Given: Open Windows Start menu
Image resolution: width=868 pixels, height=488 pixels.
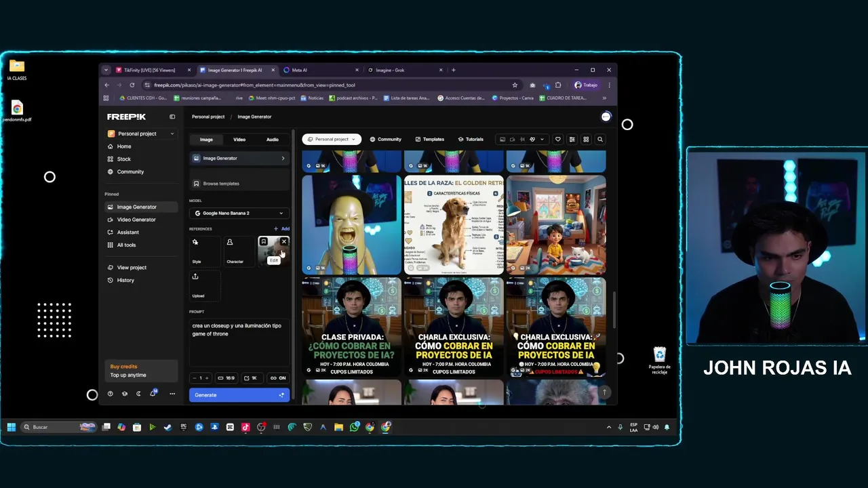Looking at the screenshot, I should point(12,427).
